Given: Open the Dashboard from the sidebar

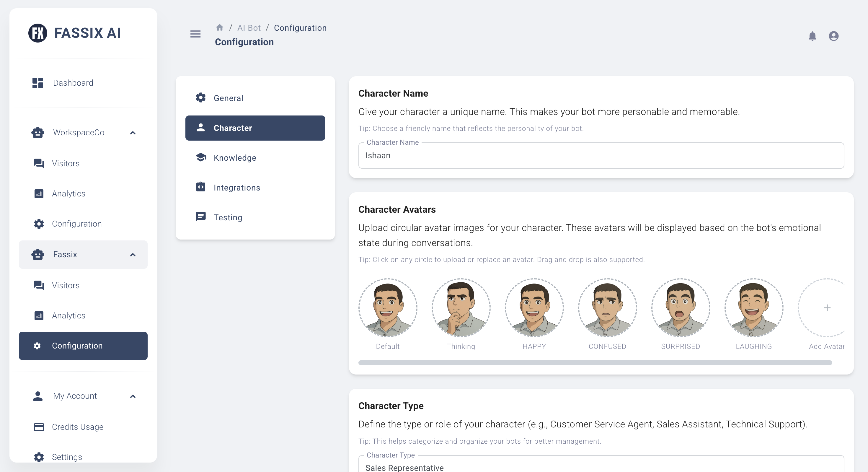Looking at the screenshot, I should click(x=73, y=83).
